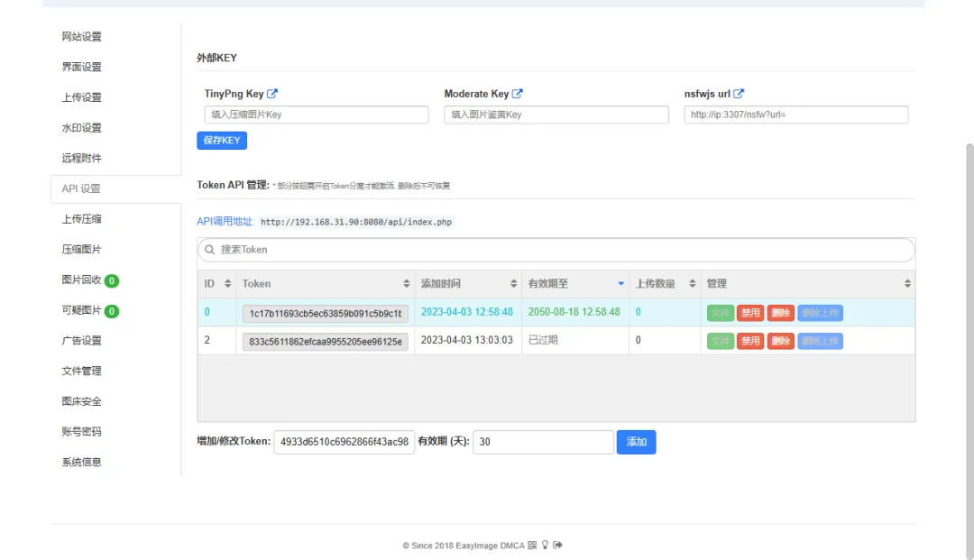Image resolution: width=974 pixels, height=560 pixels.
Task: Sort the table by ID column
Action: (227, 284)
